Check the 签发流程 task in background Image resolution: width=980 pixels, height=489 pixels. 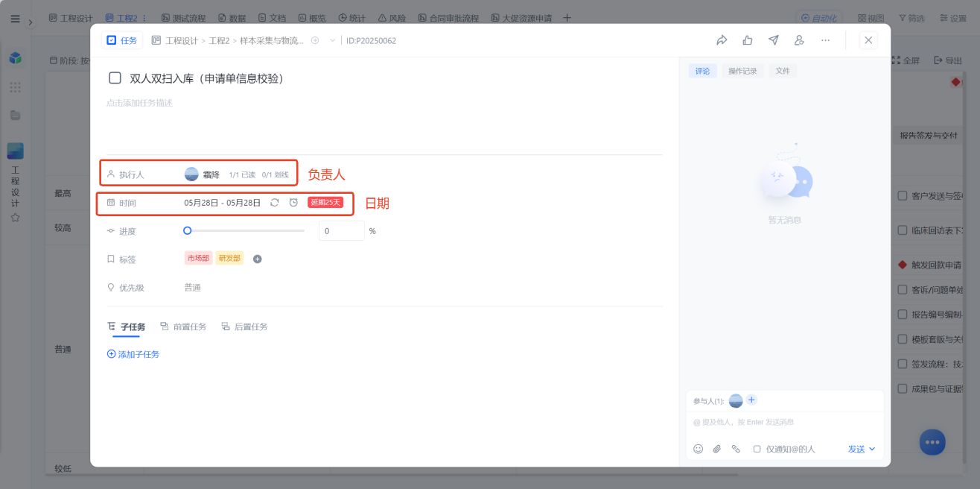click(x=902, y=364)
